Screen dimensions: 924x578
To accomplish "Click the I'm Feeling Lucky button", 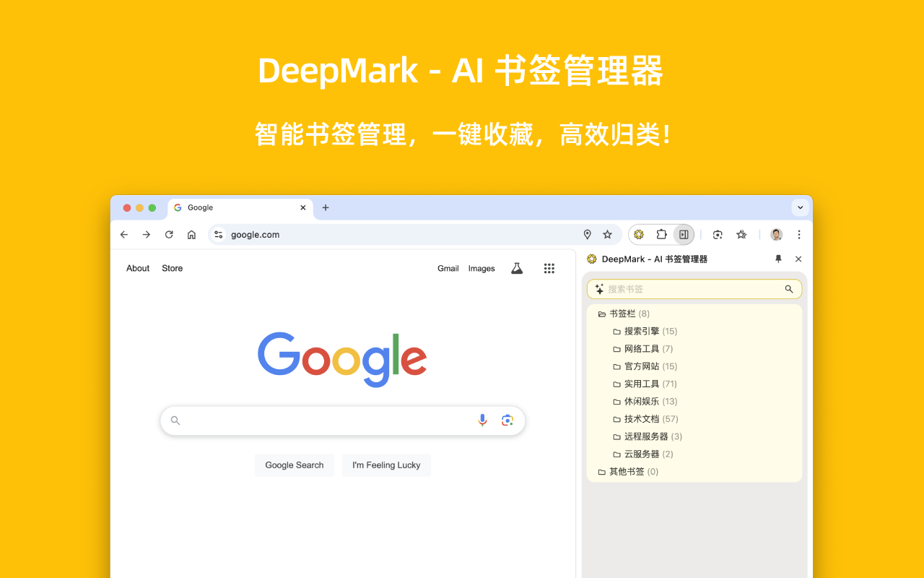I will coord(386,465).
